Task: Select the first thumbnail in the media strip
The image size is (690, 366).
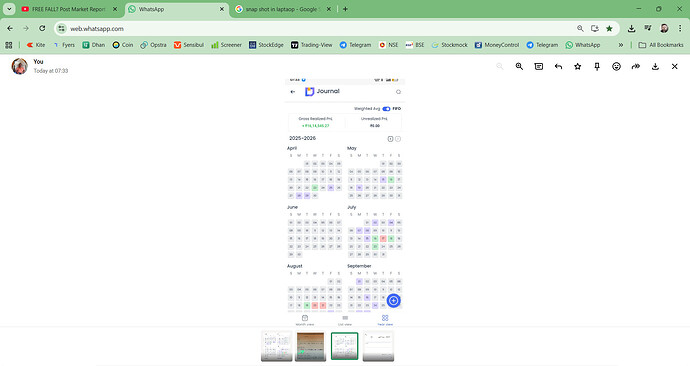Action: tap(276, 346)
